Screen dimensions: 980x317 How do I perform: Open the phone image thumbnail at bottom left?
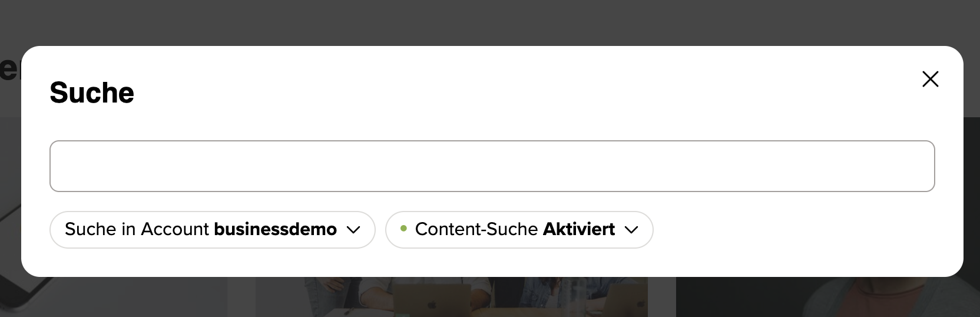(112, 297)
